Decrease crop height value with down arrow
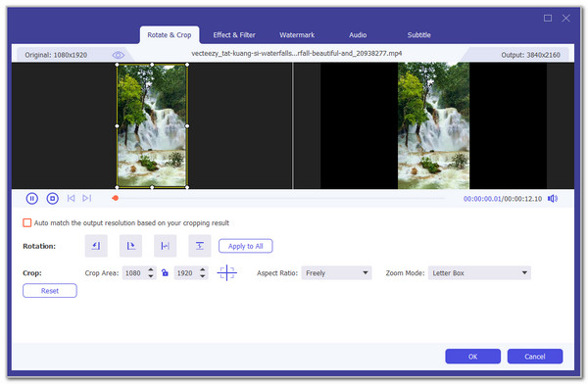588x384 pixels. [x=203, y=276]
